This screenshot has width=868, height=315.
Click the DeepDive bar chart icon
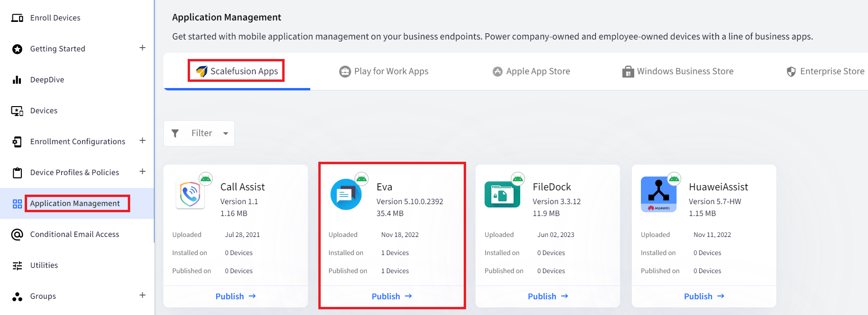(x=17, y=79)
